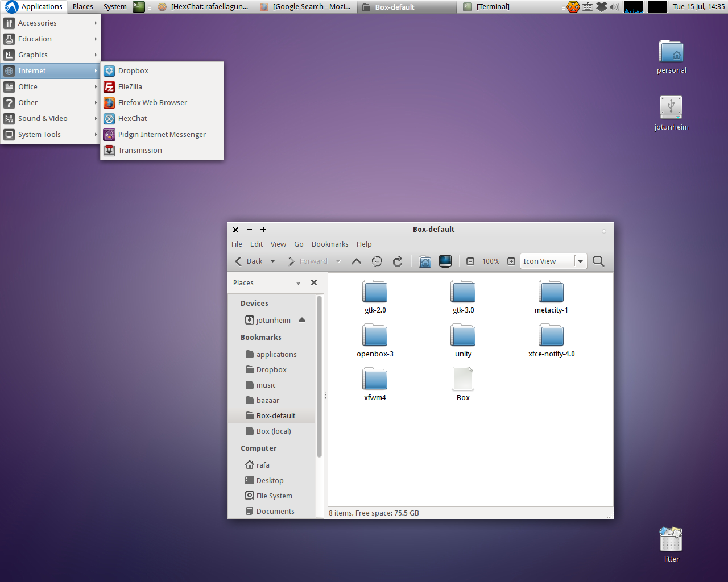Click the sidebar vertical scrollbar
728x582 pixels.
click(319, 375)
